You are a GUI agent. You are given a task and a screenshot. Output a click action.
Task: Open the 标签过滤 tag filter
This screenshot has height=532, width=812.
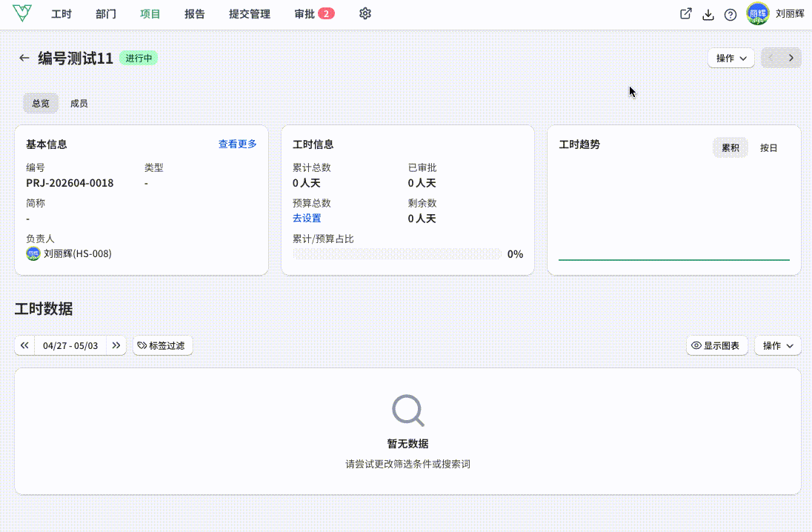pyautogui.click(x=162, y=345)
